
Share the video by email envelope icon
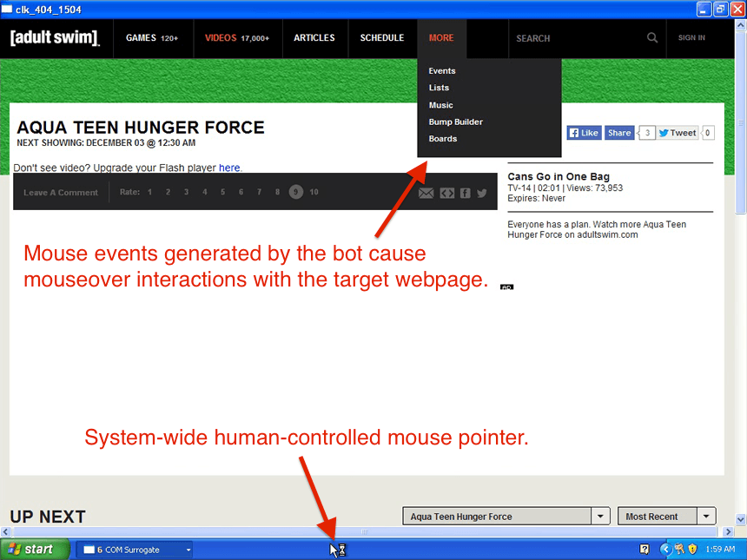[426, 193]
